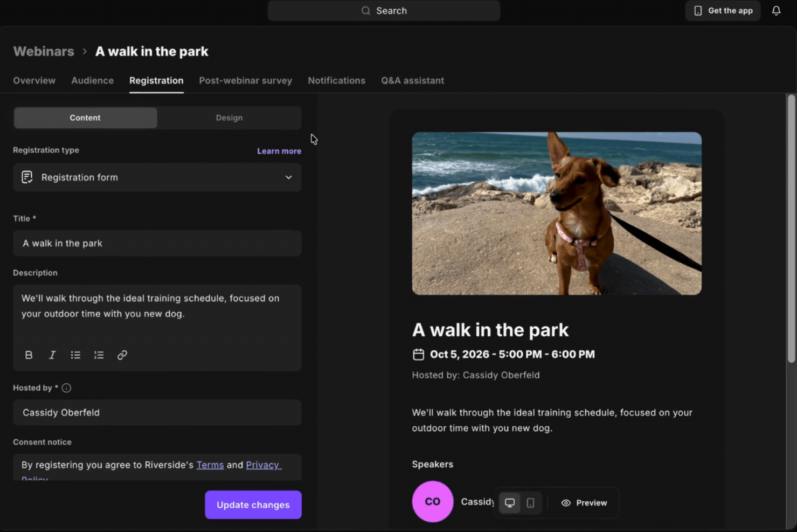Click the preview pane vertical scrollbar
Image resolution: width=797 pixels, height=532 pixels.
[x=791, y=229]
